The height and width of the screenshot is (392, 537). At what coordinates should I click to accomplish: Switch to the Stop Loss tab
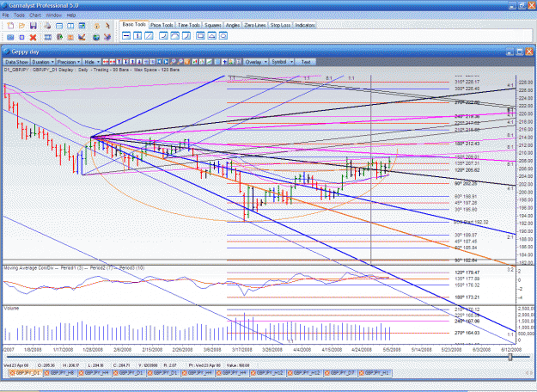coord(280,25)
